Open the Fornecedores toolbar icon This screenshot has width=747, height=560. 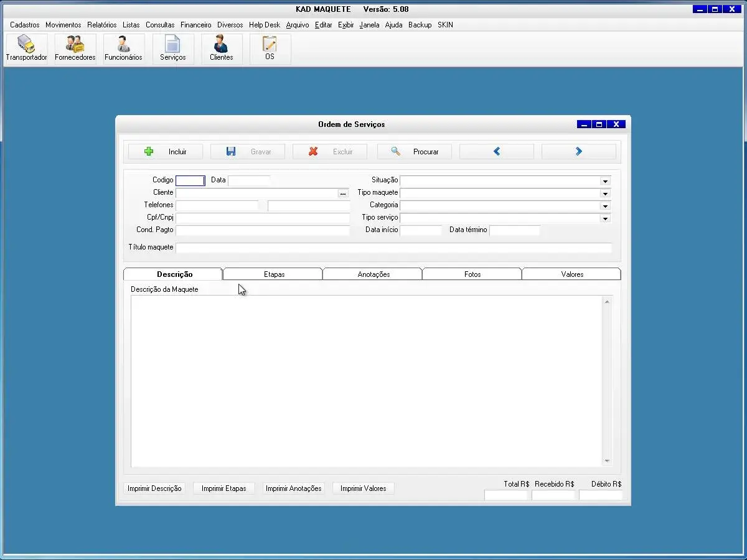(75, 49)
